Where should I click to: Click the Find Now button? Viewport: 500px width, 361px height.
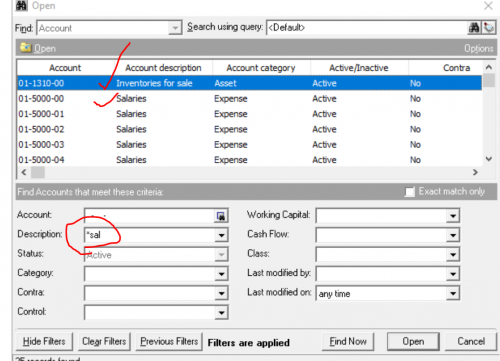(348, 341)
